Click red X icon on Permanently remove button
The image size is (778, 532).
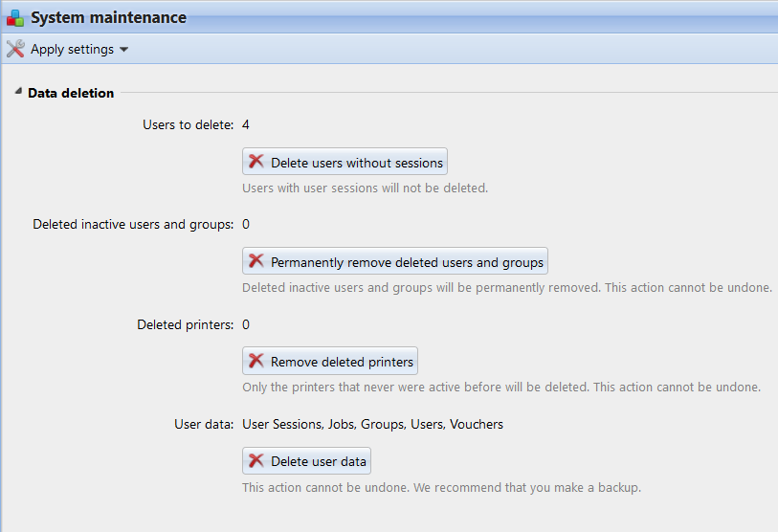(256, 261)
